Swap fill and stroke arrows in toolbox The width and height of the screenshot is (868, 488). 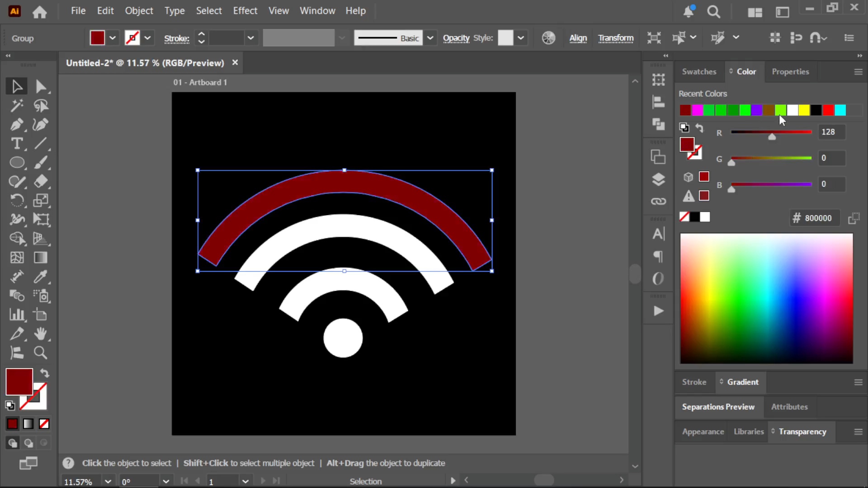pyautogui.click(x=45, y=373)
